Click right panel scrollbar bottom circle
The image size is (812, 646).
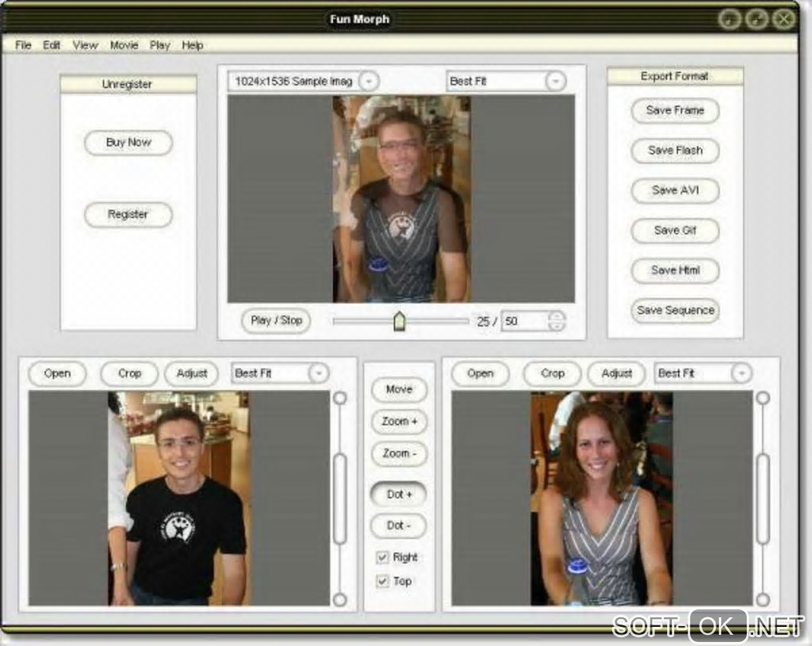(x=763, y=600)
